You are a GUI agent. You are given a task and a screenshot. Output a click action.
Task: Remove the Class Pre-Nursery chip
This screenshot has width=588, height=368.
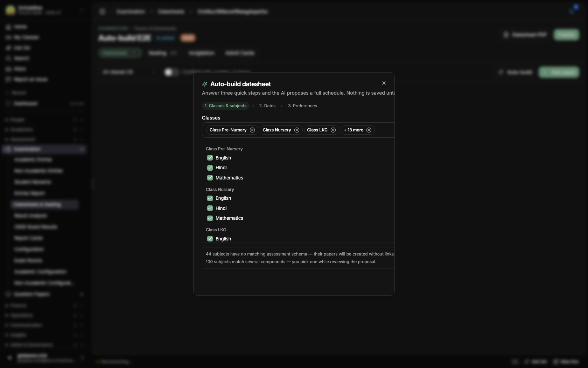252,130
